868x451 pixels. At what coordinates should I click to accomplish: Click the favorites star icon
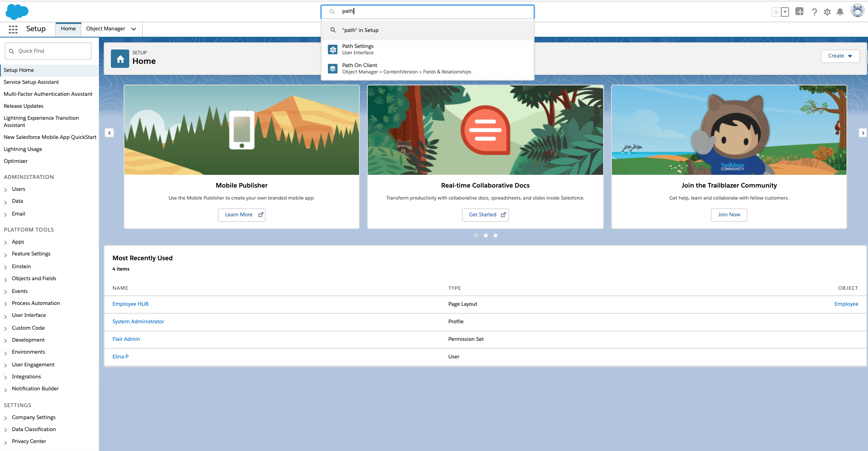coord(776,12)
